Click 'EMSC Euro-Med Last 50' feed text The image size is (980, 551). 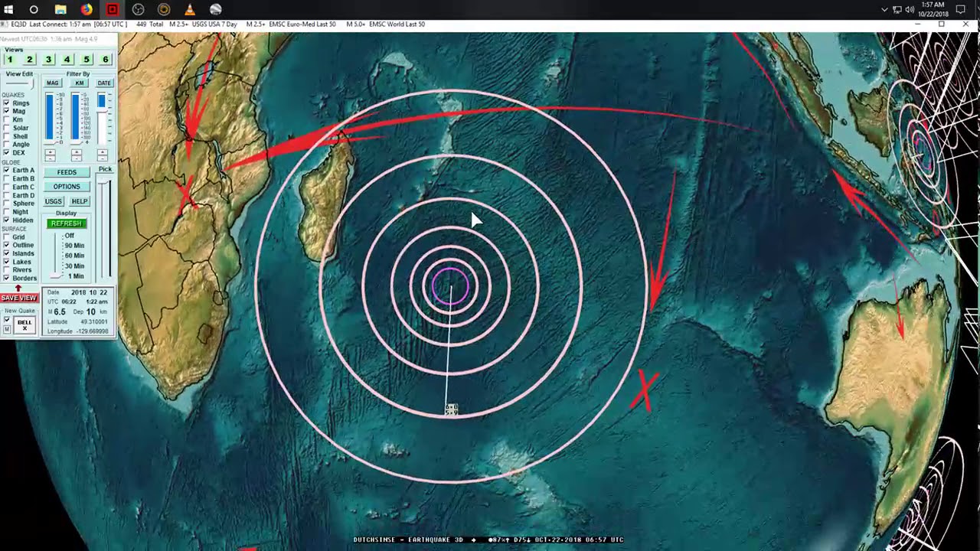click(x=302, y=24)
